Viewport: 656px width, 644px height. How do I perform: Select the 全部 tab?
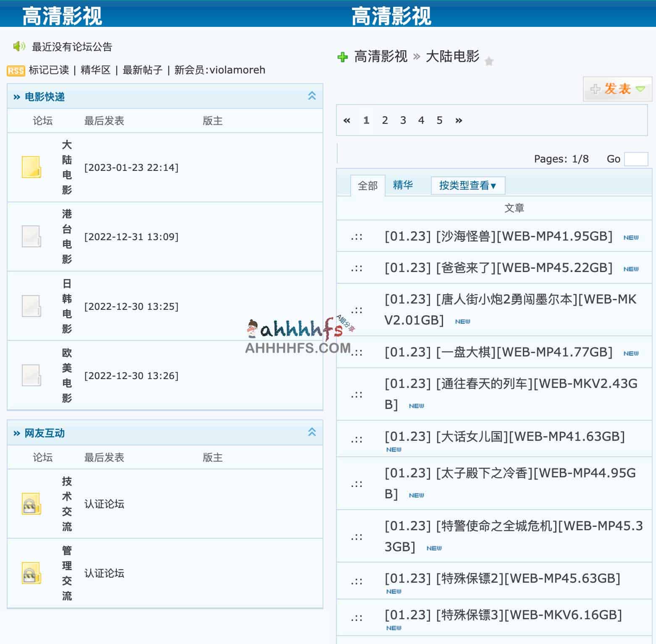368,185
